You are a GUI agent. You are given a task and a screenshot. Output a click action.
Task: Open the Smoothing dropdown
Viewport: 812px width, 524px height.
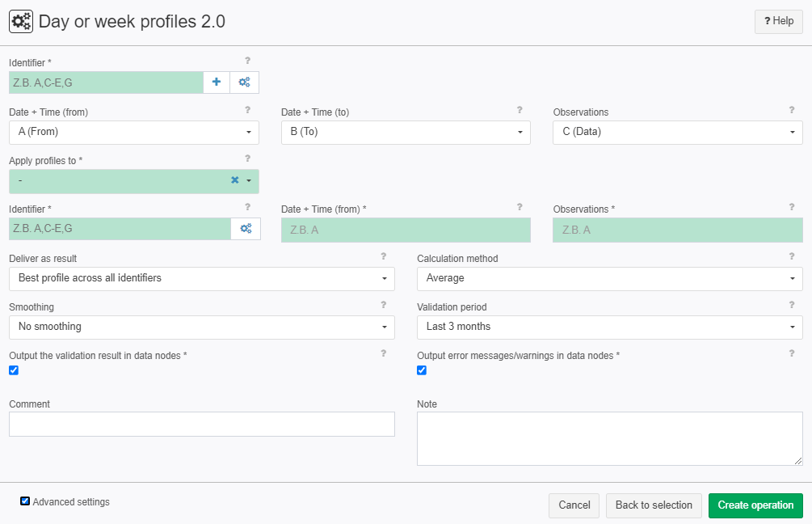tap(201, 327)
